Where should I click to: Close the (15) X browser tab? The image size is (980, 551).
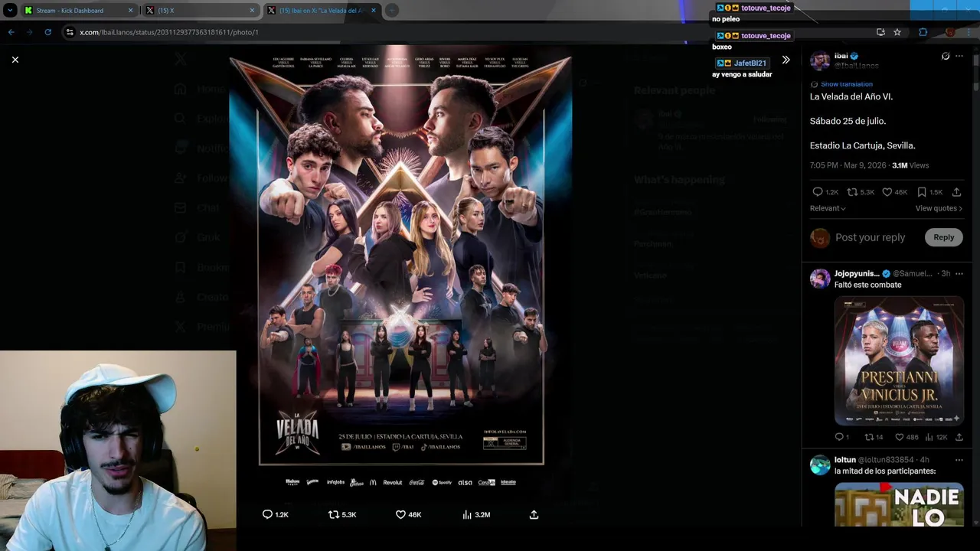click(x=252, y=11)
